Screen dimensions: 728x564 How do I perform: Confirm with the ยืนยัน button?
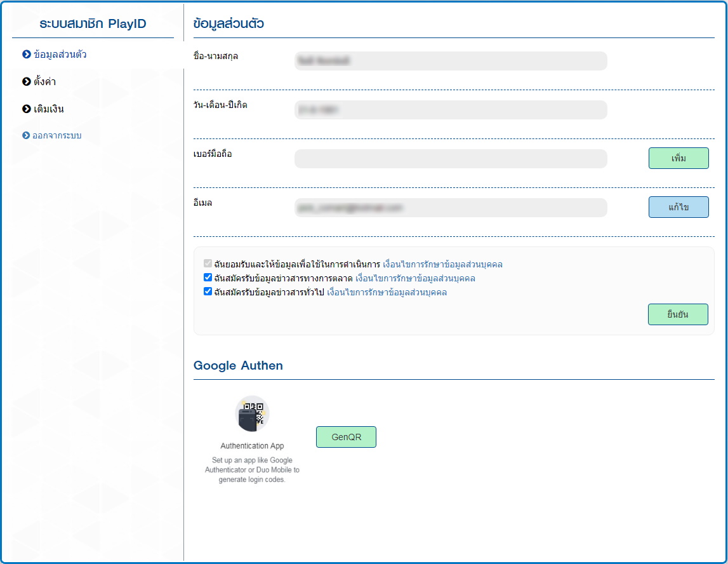pos(678,314)
